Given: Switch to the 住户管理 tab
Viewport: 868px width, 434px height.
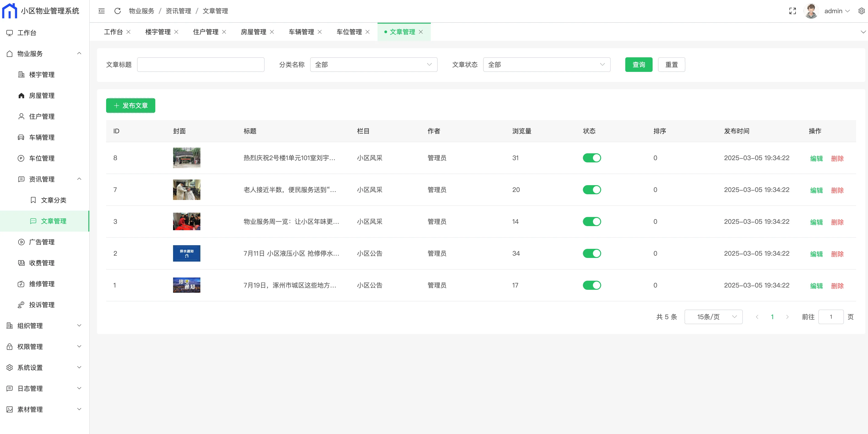Looking at the screenshot, I should click(x=206, y=32).
